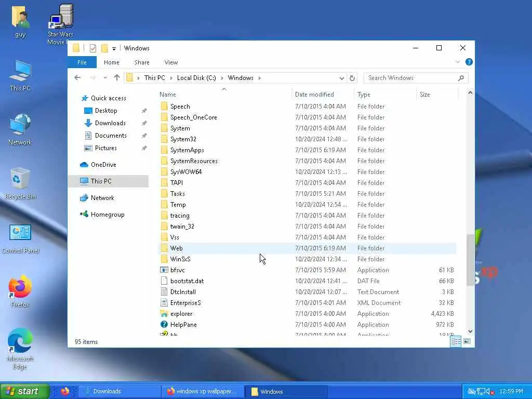Go back using the back arrow
The height and width of the screenshot is (399, 532).
click(x=78, y=78)
